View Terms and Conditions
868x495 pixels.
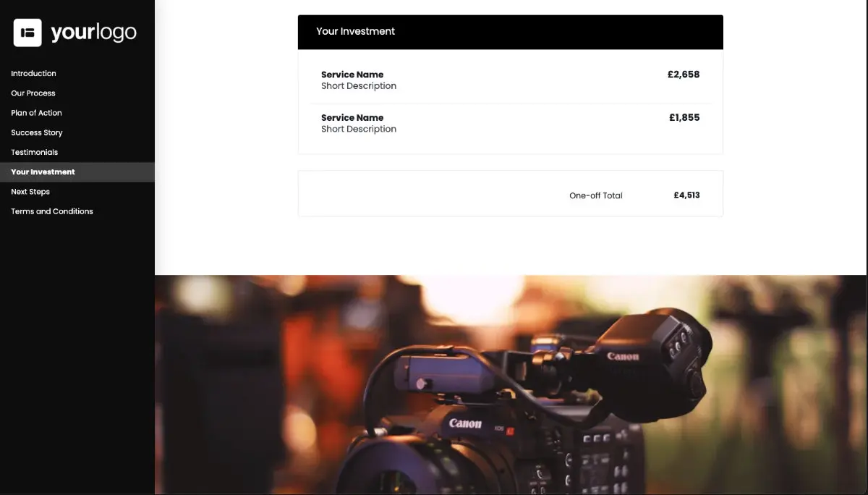(x=51, y=211)
